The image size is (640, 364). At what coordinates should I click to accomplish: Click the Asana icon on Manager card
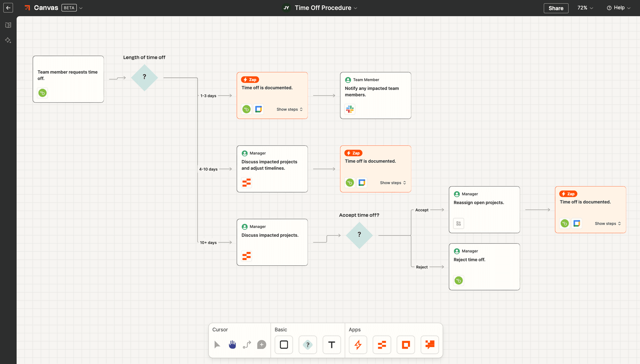tap(246, 182)
